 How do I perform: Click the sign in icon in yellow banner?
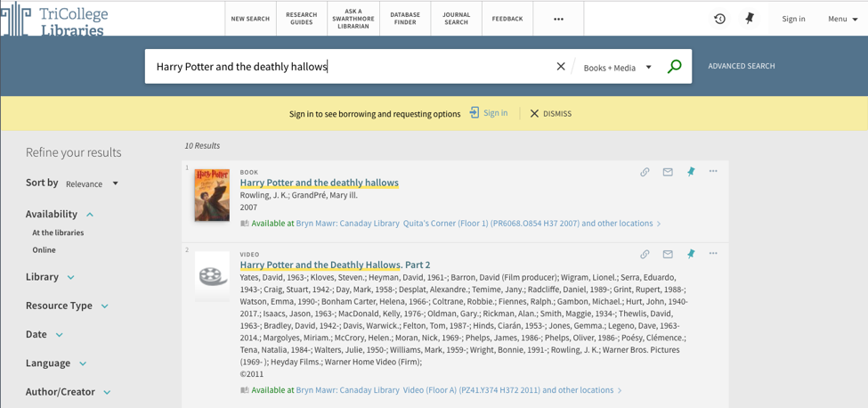475,113
